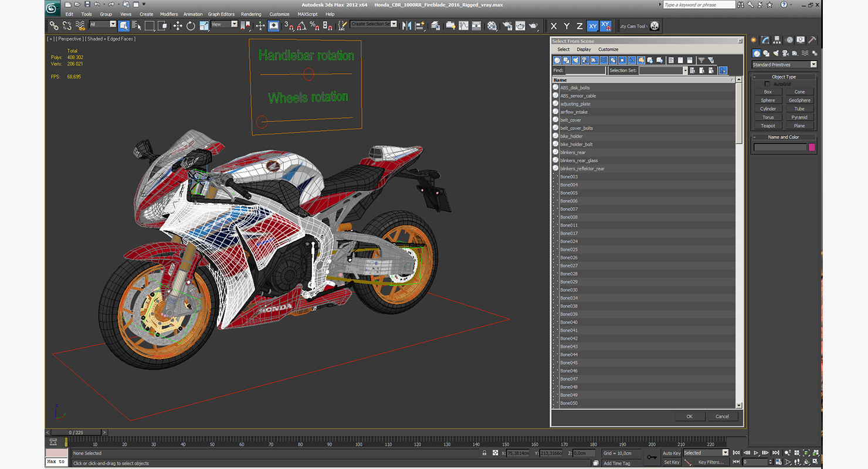Play the animation
The width and height of the screenshot is (868, 469).
757,453
